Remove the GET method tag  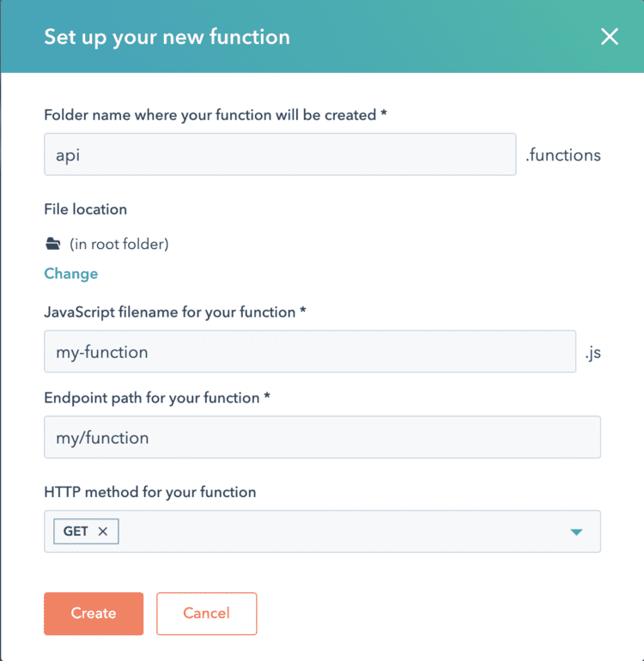point(103,531)
